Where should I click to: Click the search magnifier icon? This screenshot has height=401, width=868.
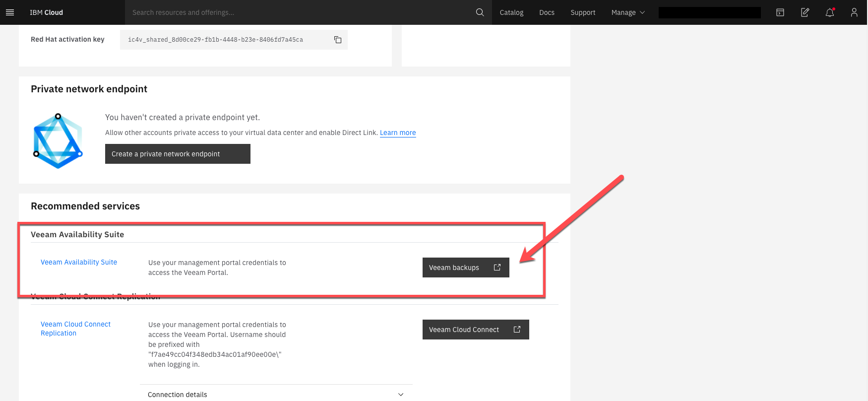tap(480, 12)
